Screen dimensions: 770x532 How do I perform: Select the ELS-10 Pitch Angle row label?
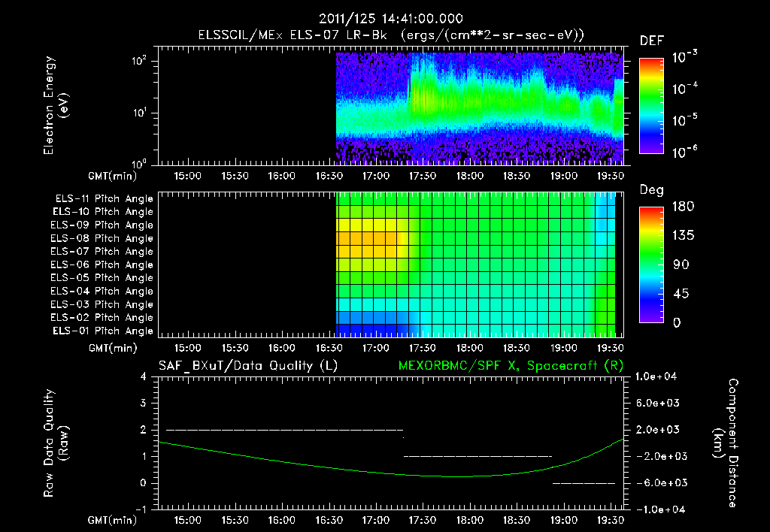coord(103,212)
